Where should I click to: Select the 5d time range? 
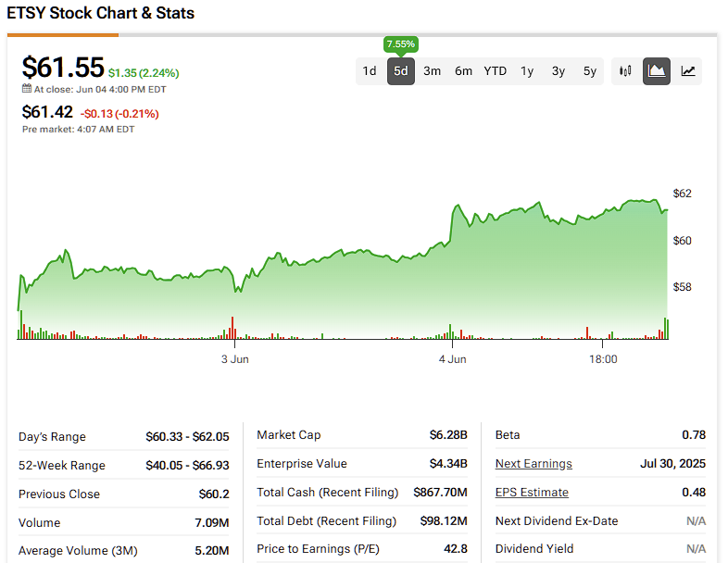point(401,71)
